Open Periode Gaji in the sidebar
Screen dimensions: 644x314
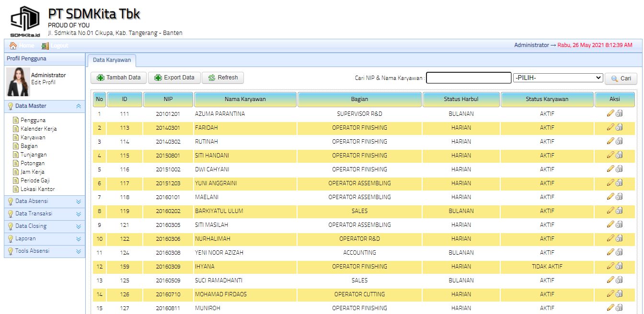35,180
